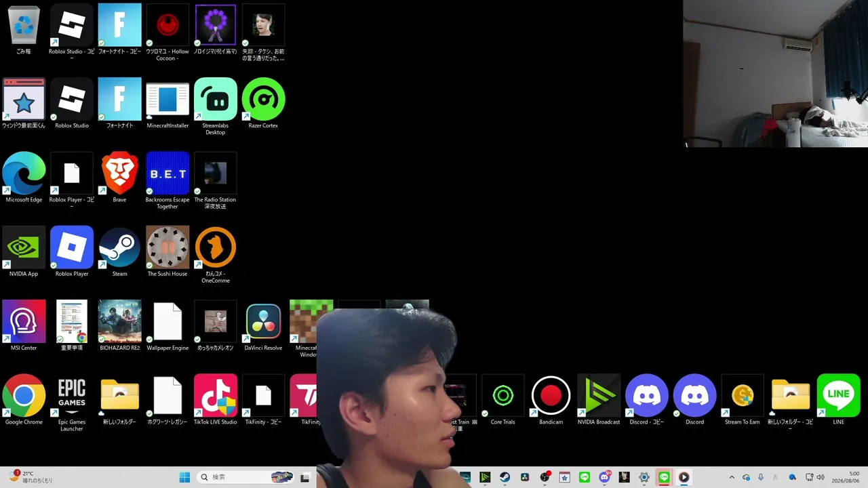Launch the ウィンドウ最前面くん star icon

coord(24,103)
